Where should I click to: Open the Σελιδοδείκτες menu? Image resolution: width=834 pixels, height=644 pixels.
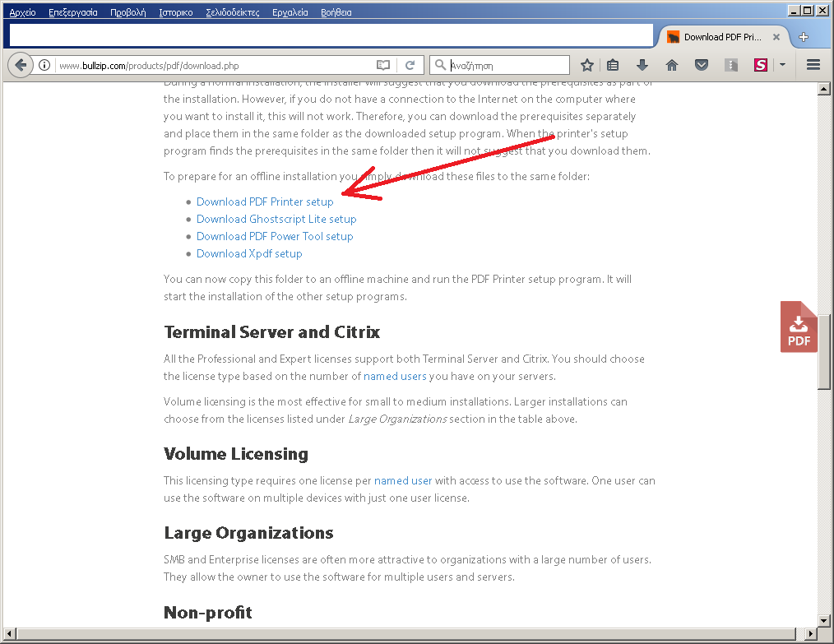click(233, 12)
